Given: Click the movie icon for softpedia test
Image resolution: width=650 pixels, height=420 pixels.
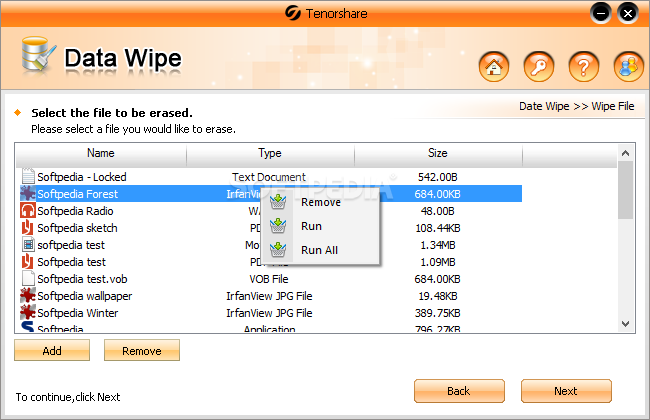Looking at the screenshot, I should [x=28, y=245].
